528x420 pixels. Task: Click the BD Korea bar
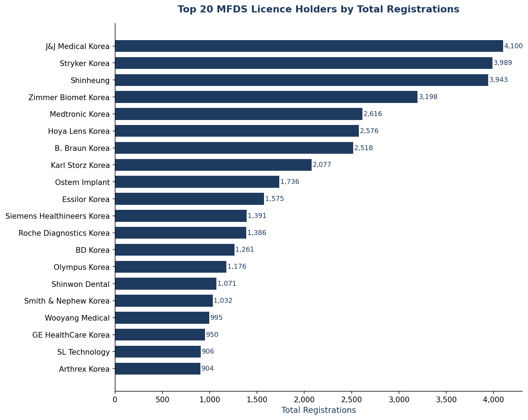pyautogui.click(x=175, y=250)
